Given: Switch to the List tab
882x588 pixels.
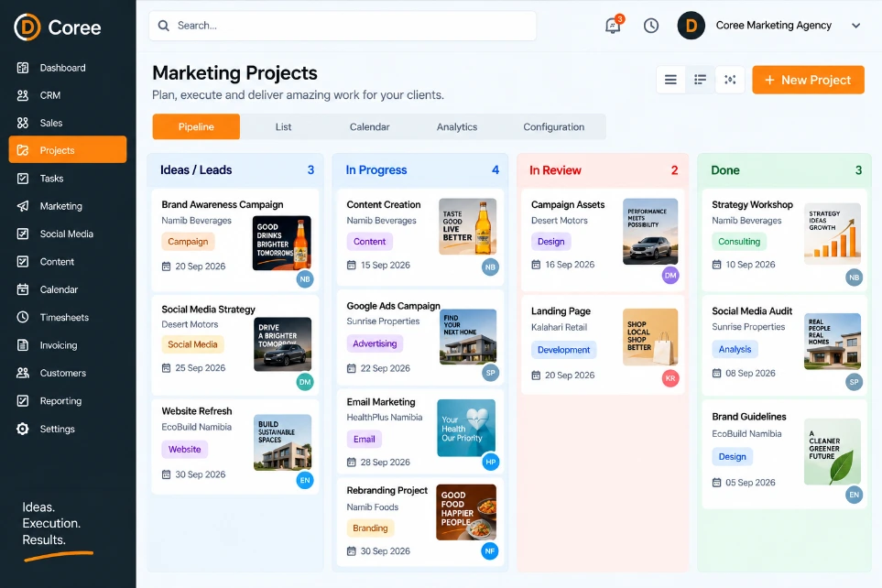Looking at the screenshot, I should pyautogui.click(x=284, y=126).
